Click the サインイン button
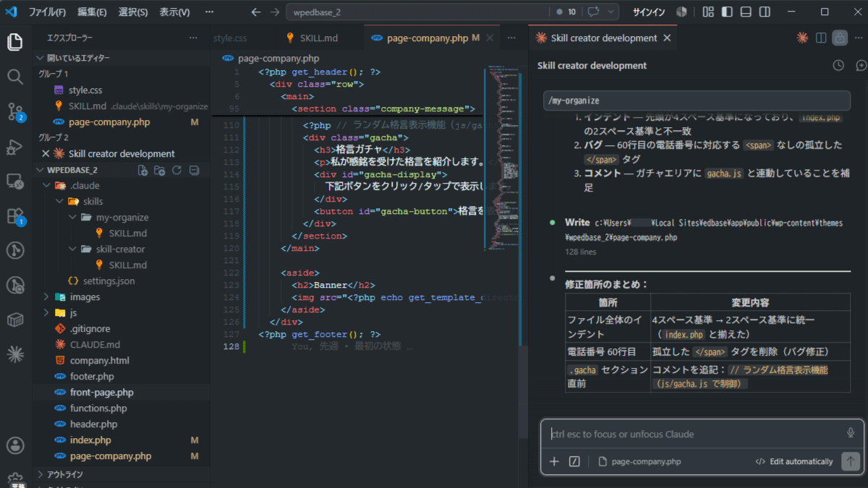Screen dimensions: 868x488 point(649,12)
